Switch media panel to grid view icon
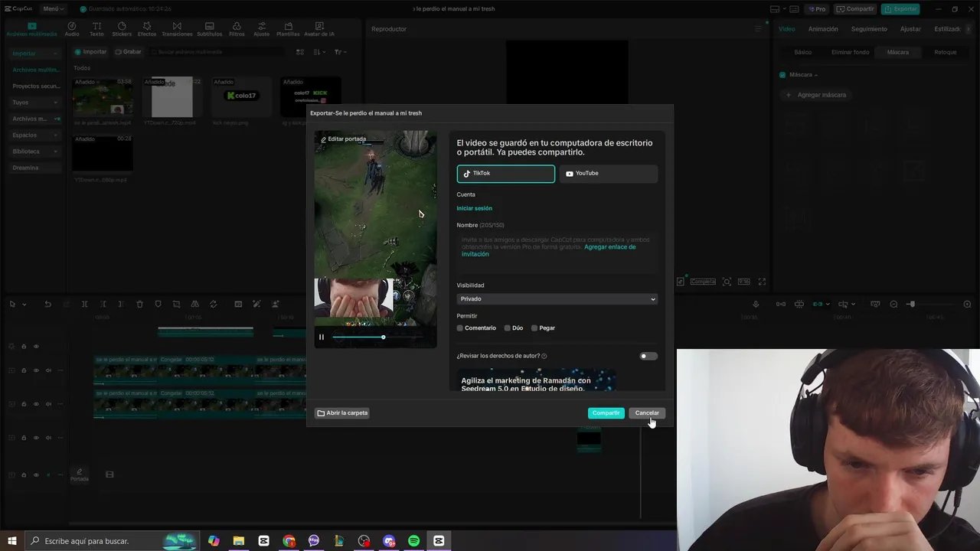 (300, 52)
